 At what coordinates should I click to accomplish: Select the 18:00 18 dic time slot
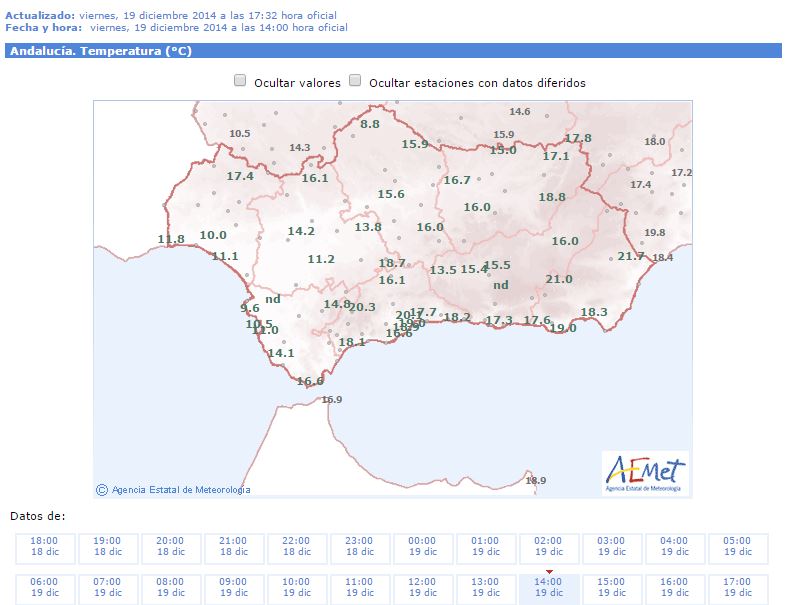point(44,546)
